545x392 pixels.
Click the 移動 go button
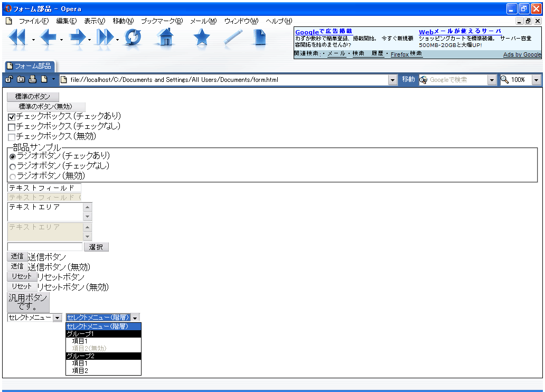(x=408, y=80)
